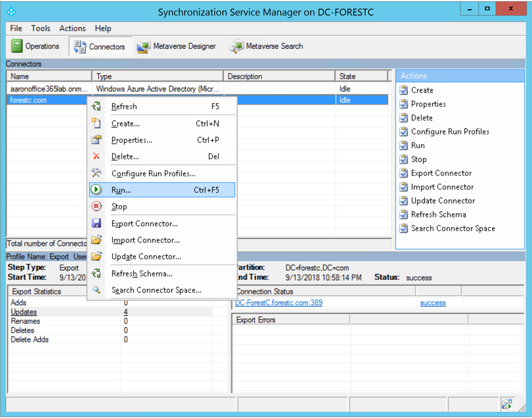The height and width of the screenshot is (418, 532).
Task: Click the Delete red X icon
Action: pyautogui.click(x=96, y=156)
